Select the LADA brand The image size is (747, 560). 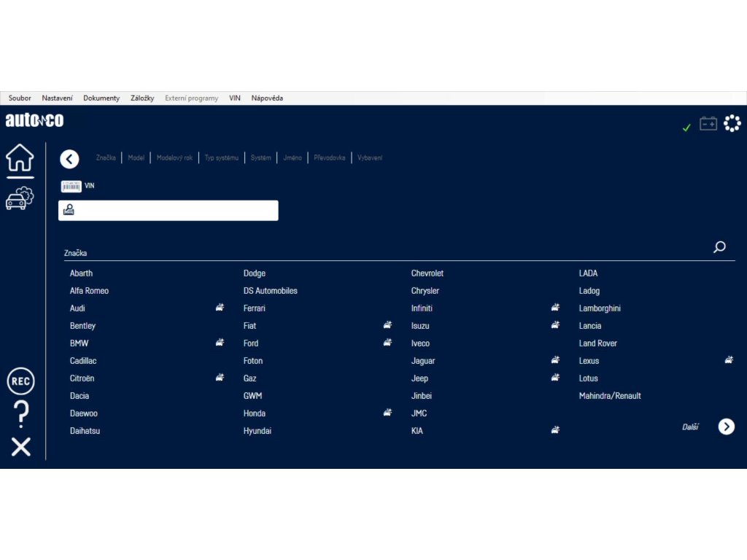coord(589,273)
